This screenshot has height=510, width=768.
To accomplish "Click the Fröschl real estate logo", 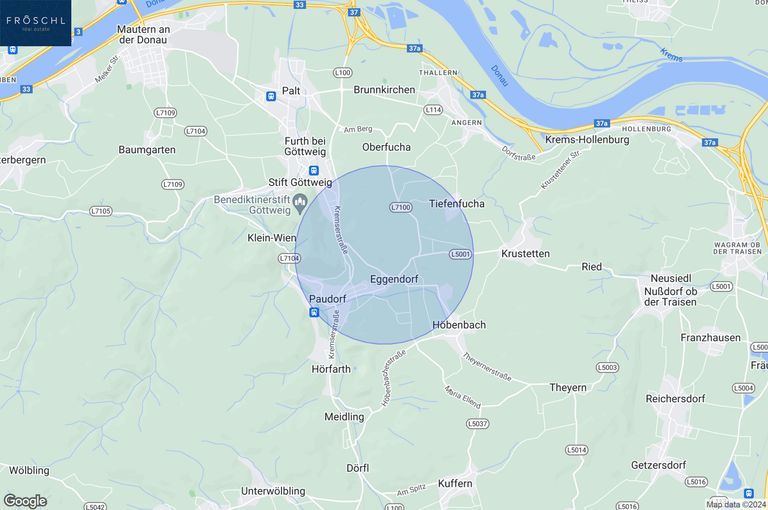I will click(x=35, y=23).
